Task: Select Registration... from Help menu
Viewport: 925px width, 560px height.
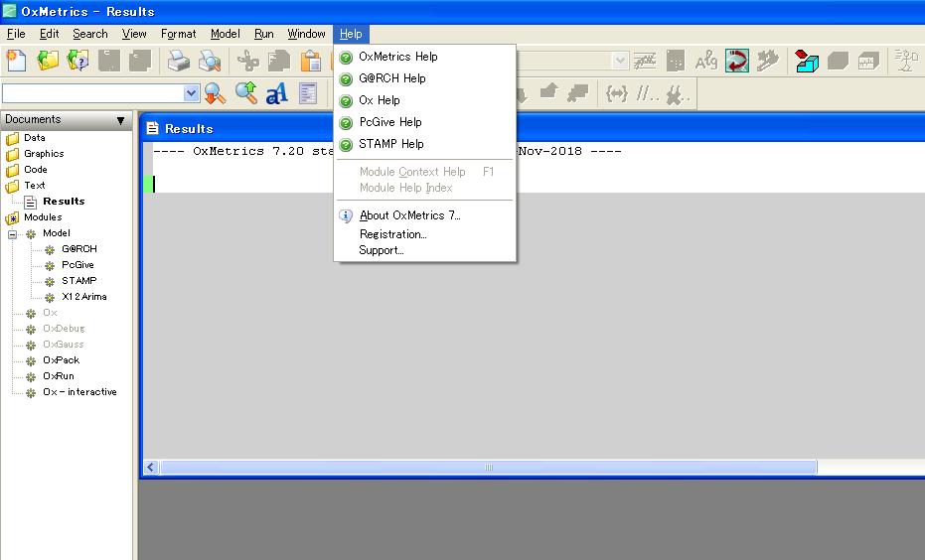Action: pos(425,234)
